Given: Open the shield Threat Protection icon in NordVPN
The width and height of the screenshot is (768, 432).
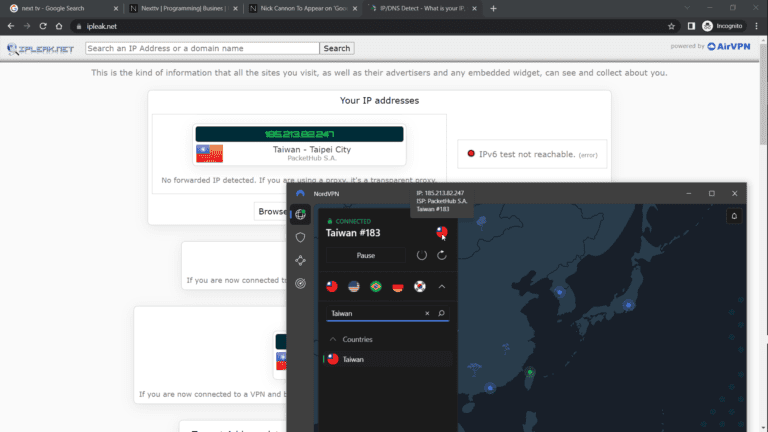Looking at the screenshot, I should tap(300, 238).
